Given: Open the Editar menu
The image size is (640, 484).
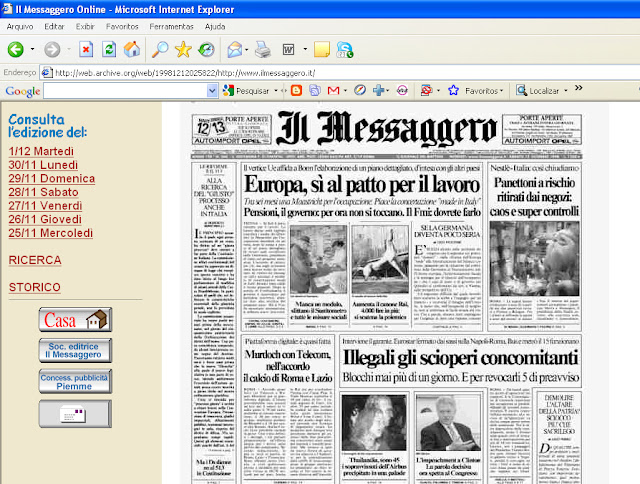Looking at the screenshot, I should (54, 27).
